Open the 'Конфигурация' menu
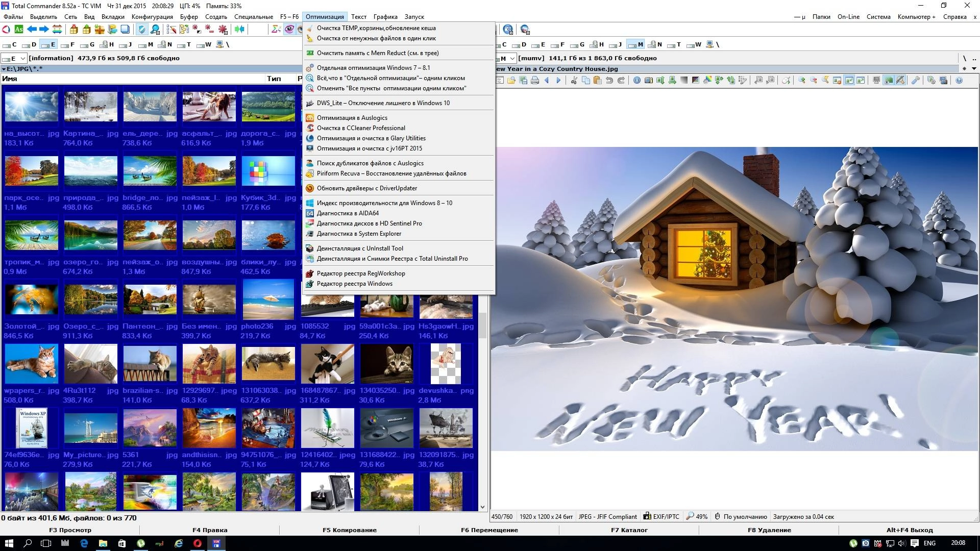Screen dimensions: 980x551 (152, 17)
